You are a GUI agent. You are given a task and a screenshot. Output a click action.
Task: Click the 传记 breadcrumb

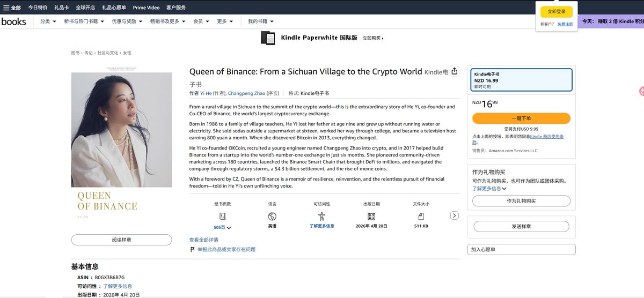pyautogui.click(x=88, y=53)
